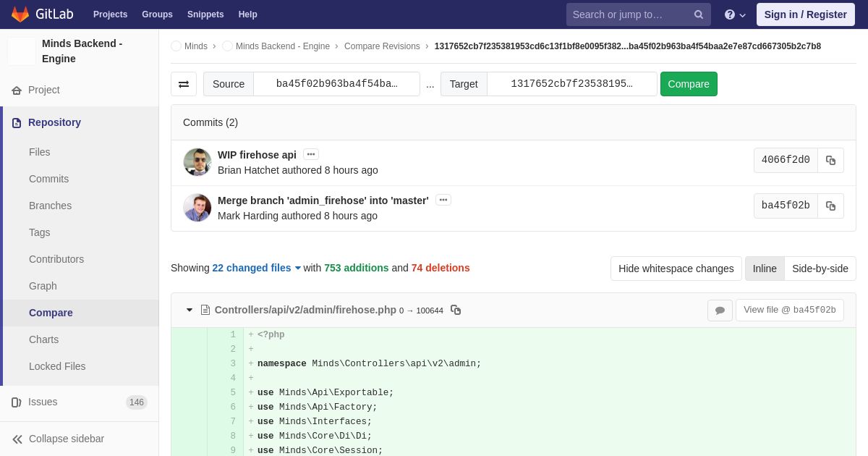Screen dimensions: 868x456
Task: Click Brian Hatchet author link
Action: (x=248, y=170)
